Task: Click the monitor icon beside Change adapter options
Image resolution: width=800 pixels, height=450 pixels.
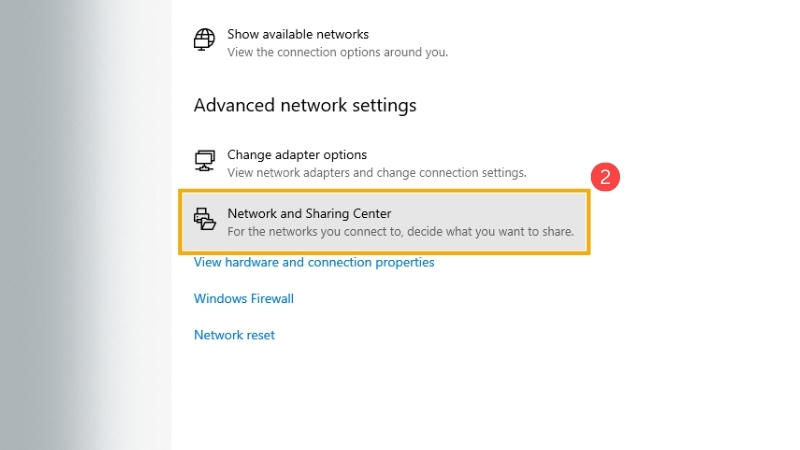Action: click(205, 160)
